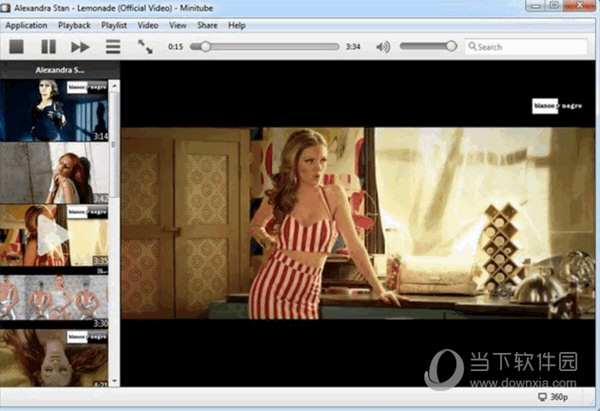Click the main video playback area
This screenshot has width=600, height=411.
(358, 223)
